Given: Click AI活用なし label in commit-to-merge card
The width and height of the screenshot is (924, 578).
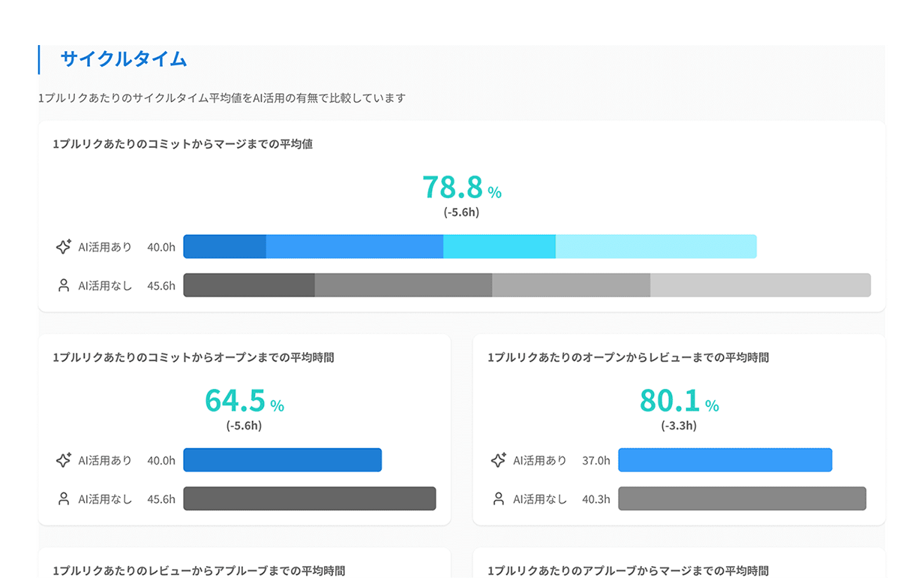Looking at the screenshot, I should (105, 286).
